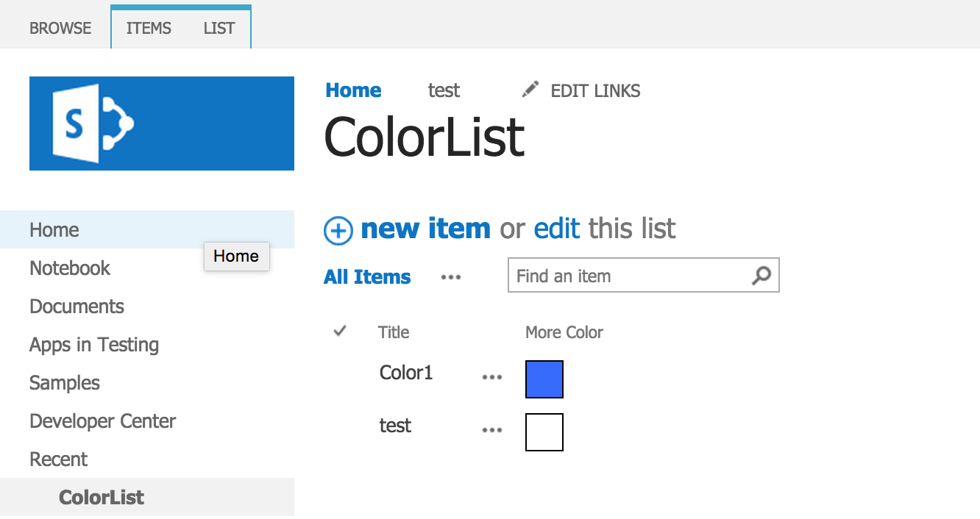Open the ellipsis menu for test item
The image size is (980, 519).
(x=491, y=430)
